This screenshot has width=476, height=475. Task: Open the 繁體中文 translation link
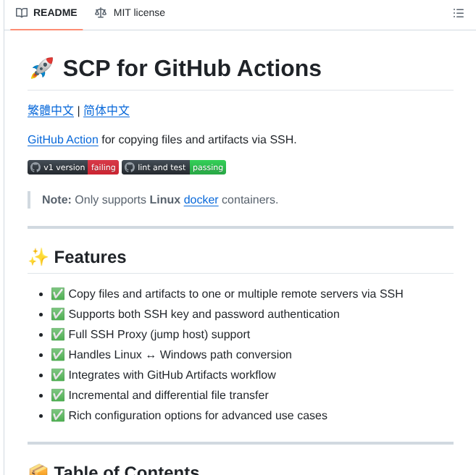[51, 111]
